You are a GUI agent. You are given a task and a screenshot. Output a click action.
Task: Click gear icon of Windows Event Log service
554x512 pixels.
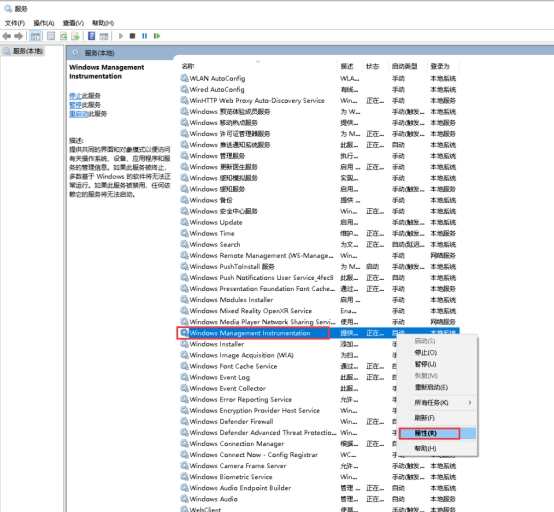184,377
